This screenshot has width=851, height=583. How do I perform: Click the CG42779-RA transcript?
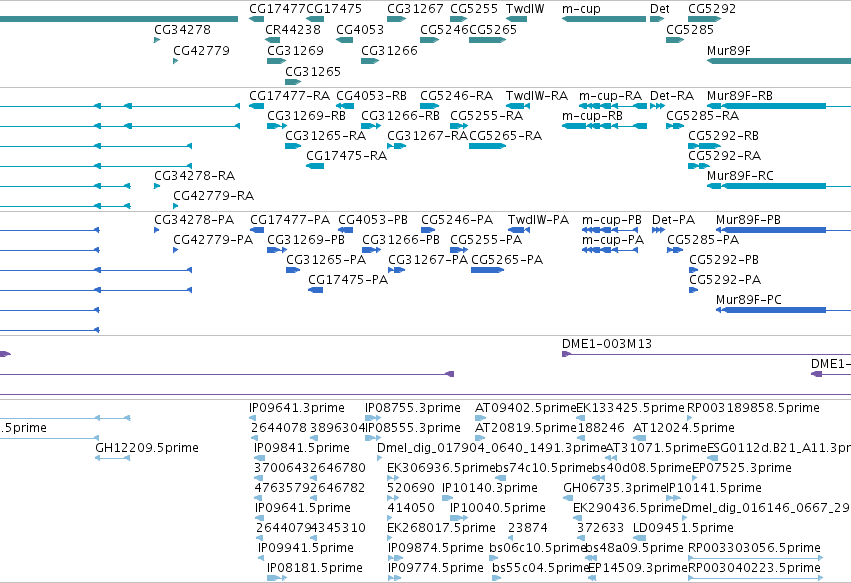[176, 206]
